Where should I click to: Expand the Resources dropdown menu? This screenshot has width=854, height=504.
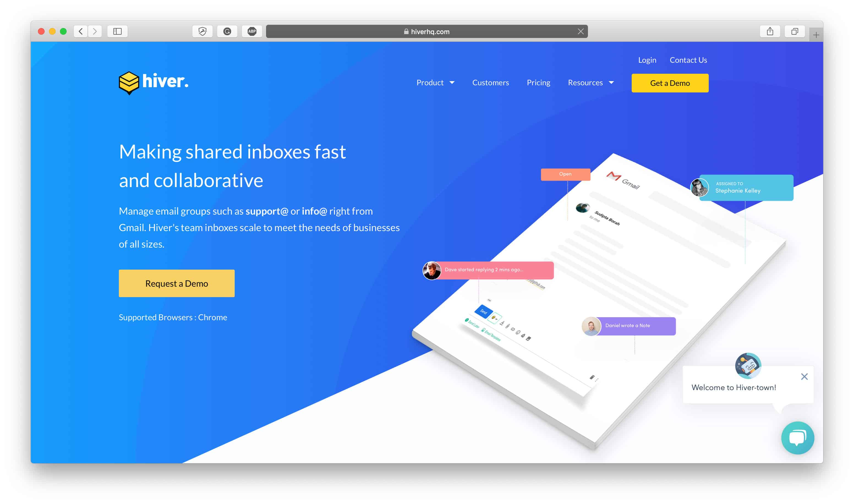coord(590,83)
